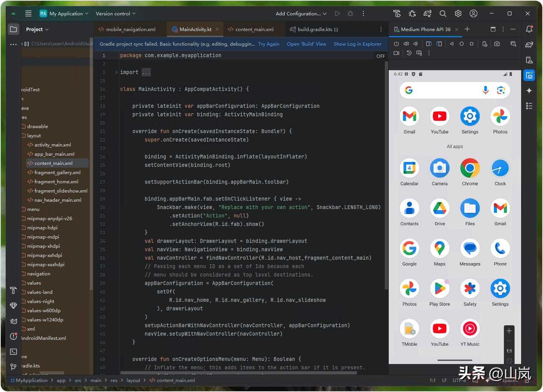
Task: Toggle the Project tool window button
Action: point(13,29)
